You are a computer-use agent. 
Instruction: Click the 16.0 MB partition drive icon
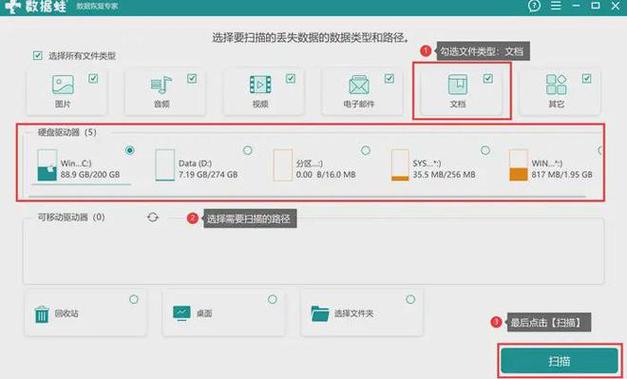[283, 165]
